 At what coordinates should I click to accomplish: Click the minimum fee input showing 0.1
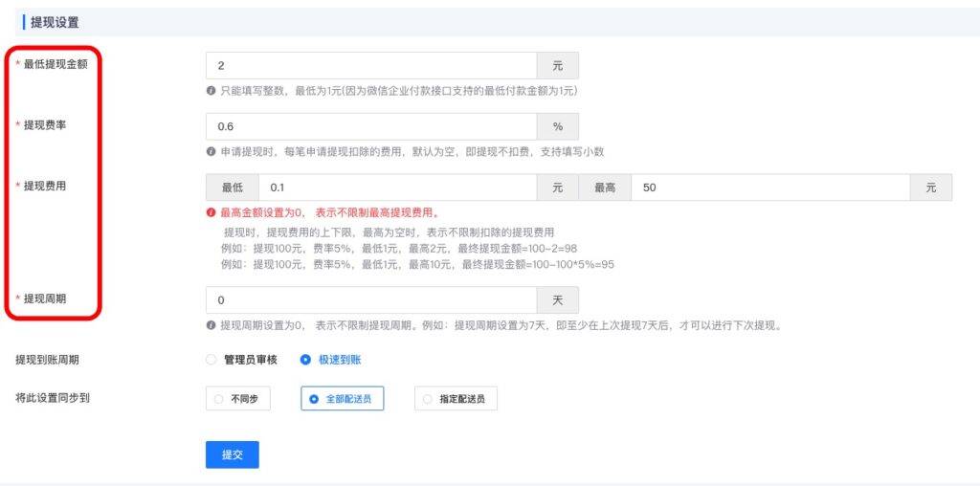(x=397, y=188)
